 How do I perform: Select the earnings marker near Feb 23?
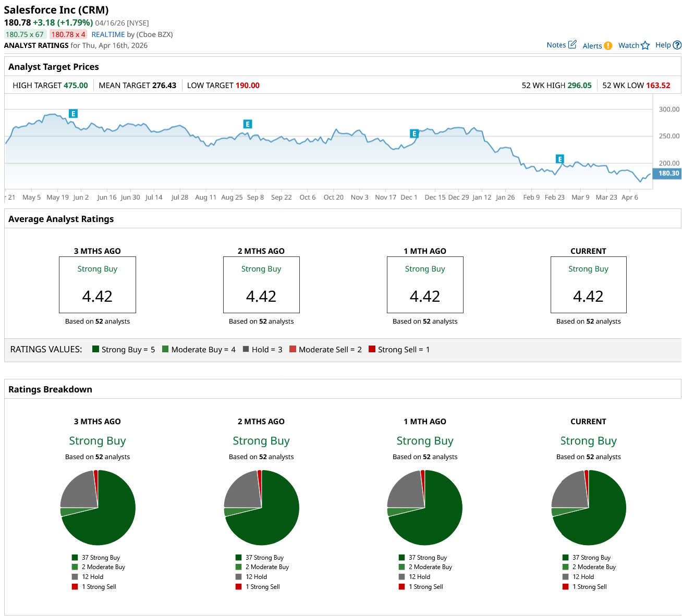[x=559, y=159]
